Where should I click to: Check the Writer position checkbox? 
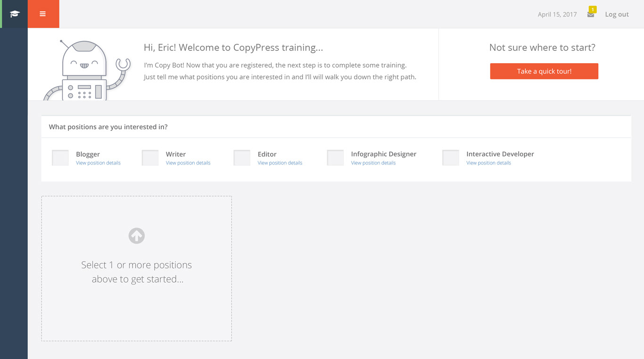(x=150, y=158)
